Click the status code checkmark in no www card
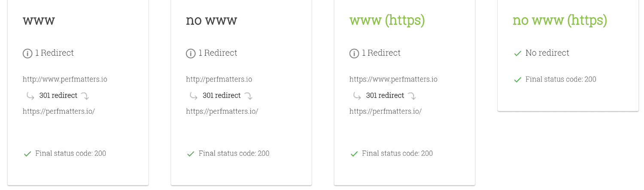This screenshot has width=644, height=190. point(191,154)
